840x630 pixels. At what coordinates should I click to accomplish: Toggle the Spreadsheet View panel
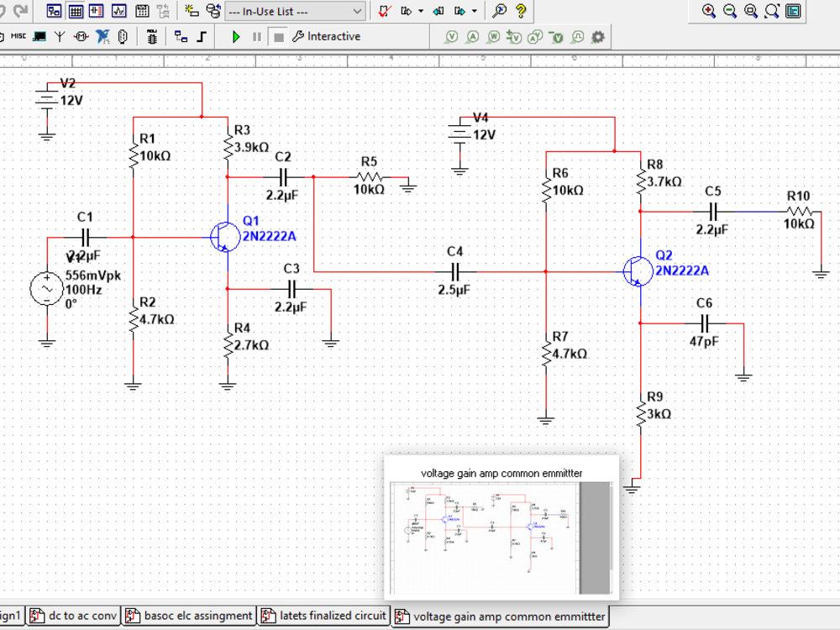75,11
